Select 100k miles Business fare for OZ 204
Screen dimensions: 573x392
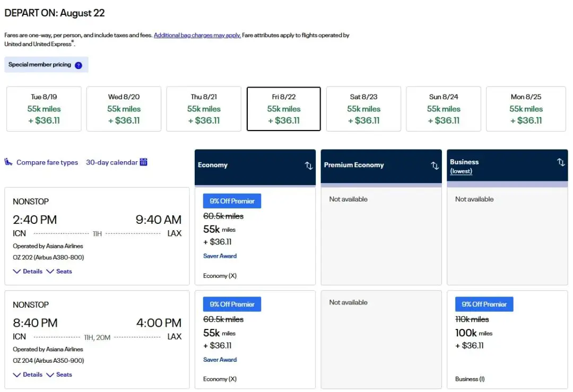pos(507,339)
